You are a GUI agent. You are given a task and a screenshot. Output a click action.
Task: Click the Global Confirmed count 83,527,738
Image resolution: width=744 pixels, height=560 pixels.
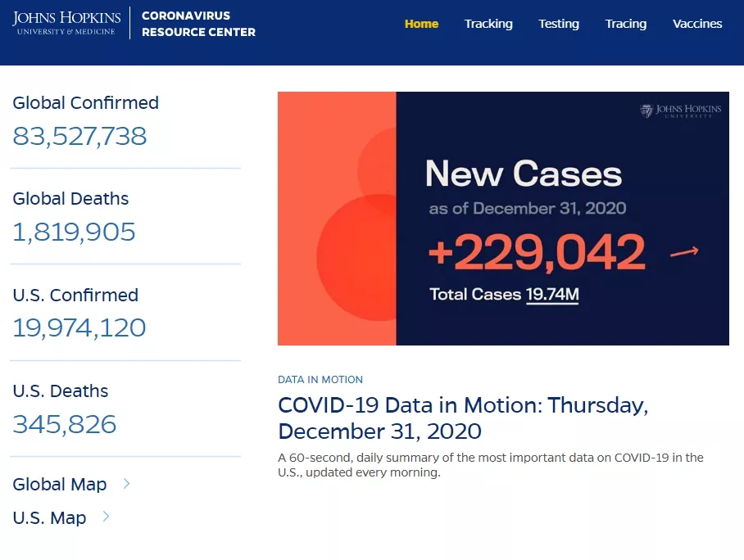(x=79, y=136)
